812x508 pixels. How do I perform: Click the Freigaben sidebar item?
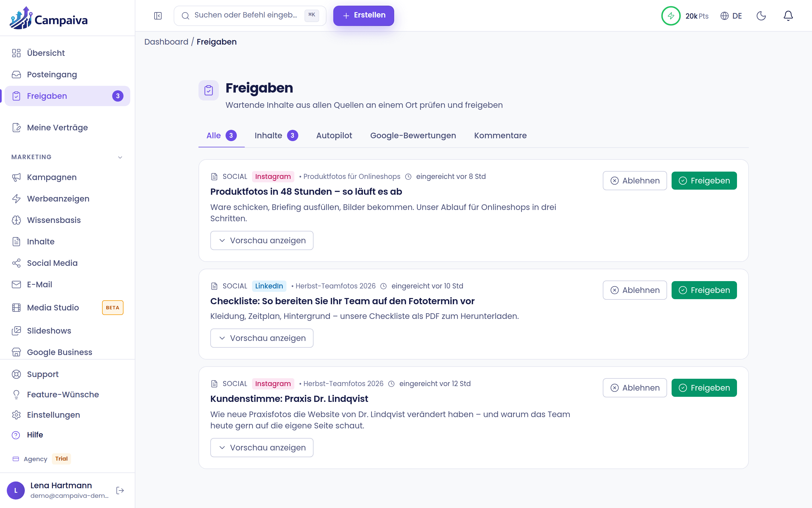tap(67, 96)
